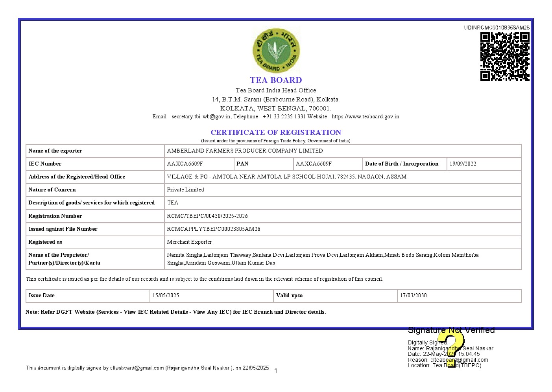This screenshot has width=552, height=392.
Task: Click the director names list starting Namita Singha
Action: coord(323,259)
